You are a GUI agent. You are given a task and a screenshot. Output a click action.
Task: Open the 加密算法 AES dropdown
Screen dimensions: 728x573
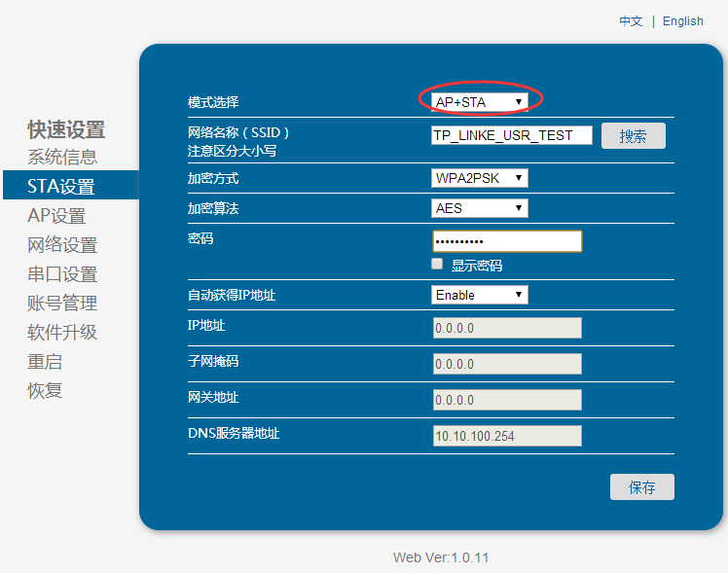(480, 208)
